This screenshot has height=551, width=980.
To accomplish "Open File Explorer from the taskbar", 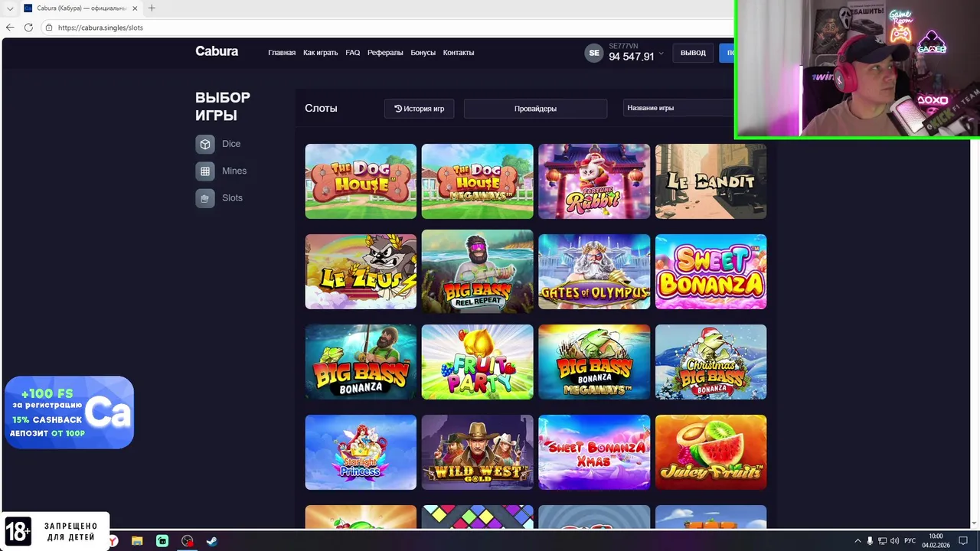I will coord(138,541).
